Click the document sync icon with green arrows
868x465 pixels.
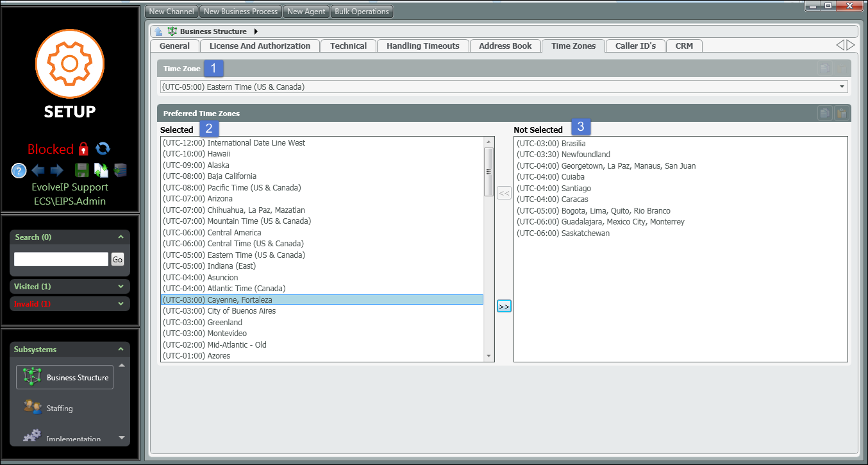pyautogui.click(x=101, y=171)
